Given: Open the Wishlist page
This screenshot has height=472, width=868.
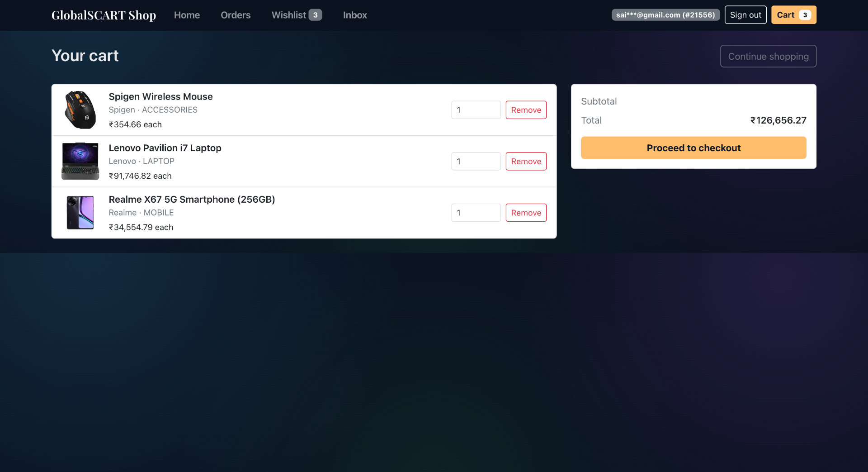Looking at the screenshot, I should [x=297, y=15].
